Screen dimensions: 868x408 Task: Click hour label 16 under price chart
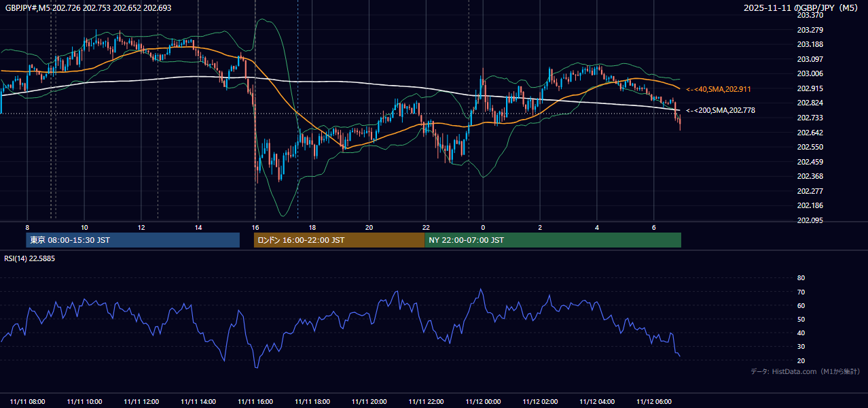coord(255,227)
